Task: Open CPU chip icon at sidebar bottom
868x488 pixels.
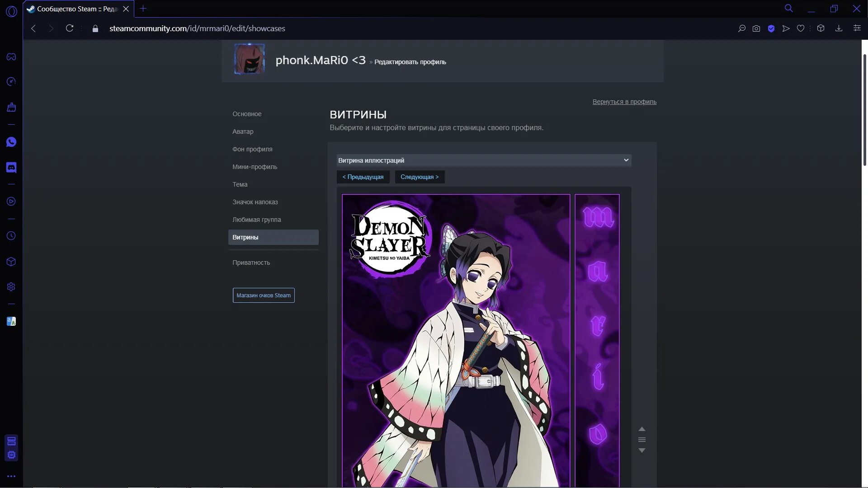Action: point(11,455)
